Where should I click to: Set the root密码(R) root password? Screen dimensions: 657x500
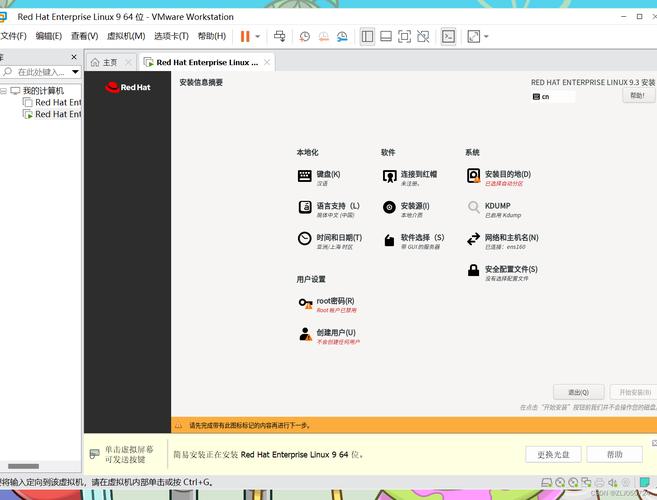[x=327, y=305]
